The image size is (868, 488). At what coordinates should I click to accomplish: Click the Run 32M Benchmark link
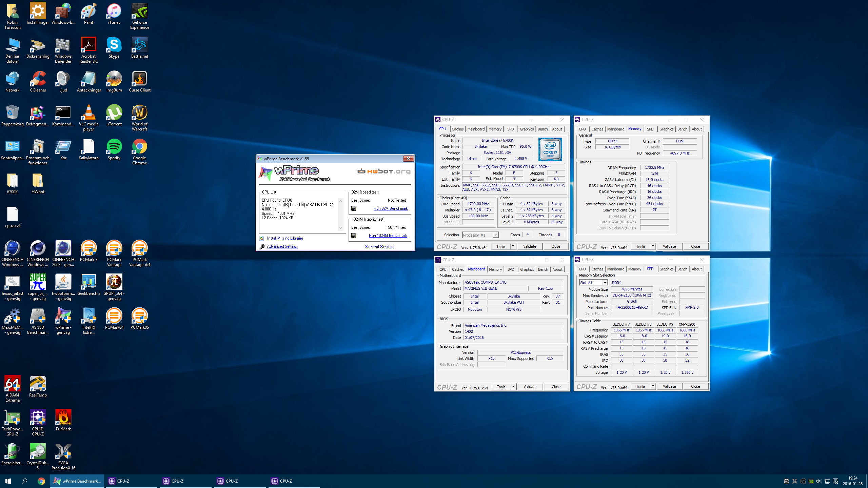[x=391, y=208]
